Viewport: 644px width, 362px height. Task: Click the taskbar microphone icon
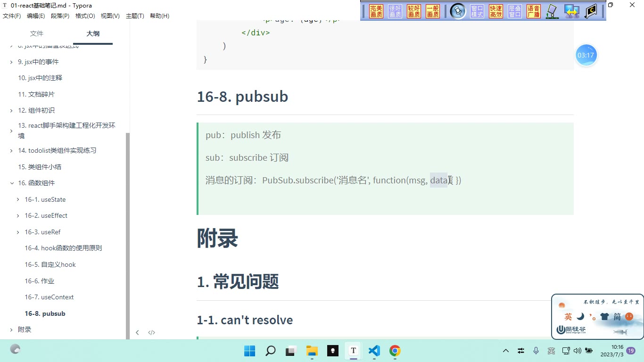536,351
